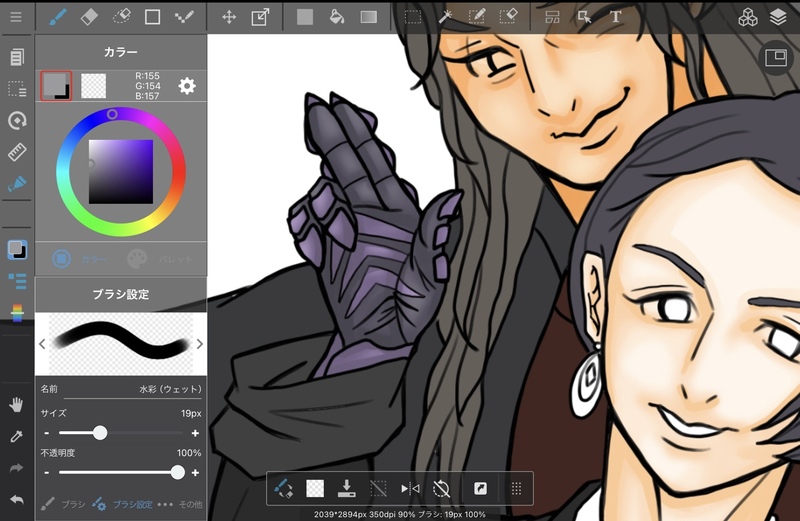Image resolution: width=800 pixels, height=521 pixels.
Task: Select the rectangle shape tool
Action: 152,17
